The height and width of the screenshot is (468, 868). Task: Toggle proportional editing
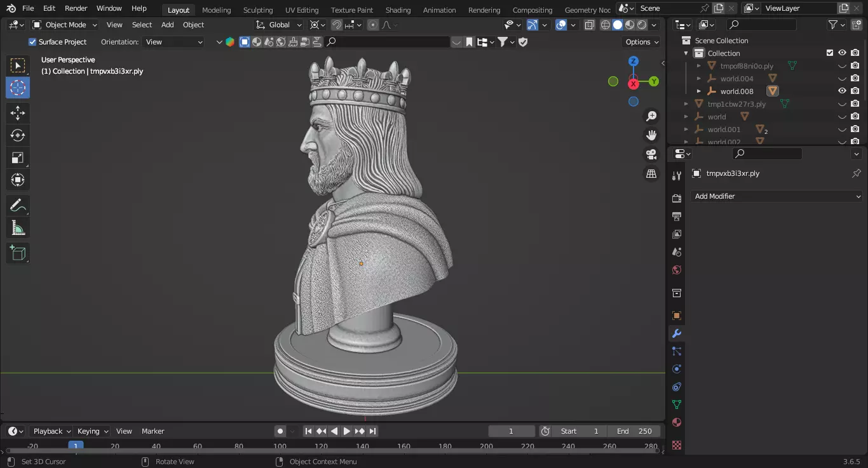click(x=373, y=25)
